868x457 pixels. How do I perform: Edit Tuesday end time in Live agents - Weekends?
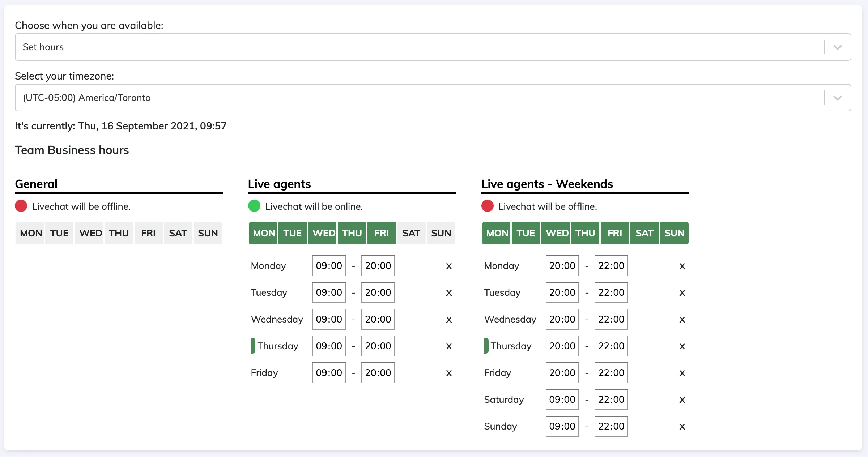click(611, 292)
